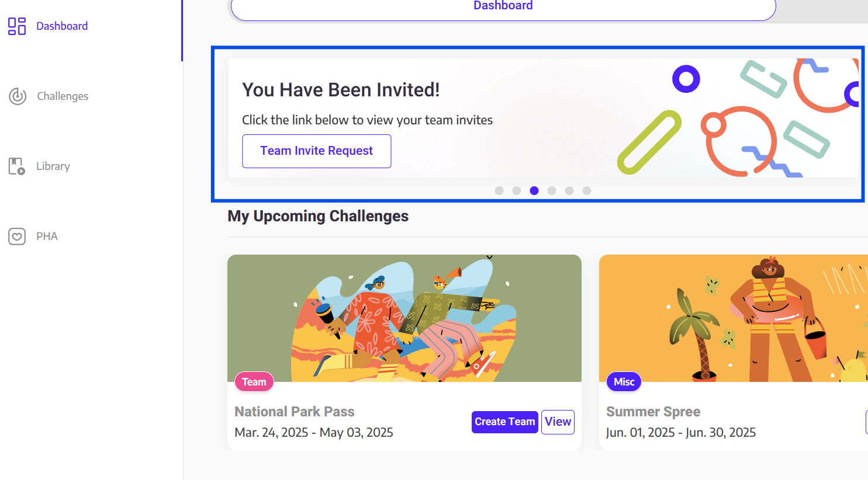The image size is (868, 480).
Task: Open Dashboard from sidebar label
Action: (62, 26)
